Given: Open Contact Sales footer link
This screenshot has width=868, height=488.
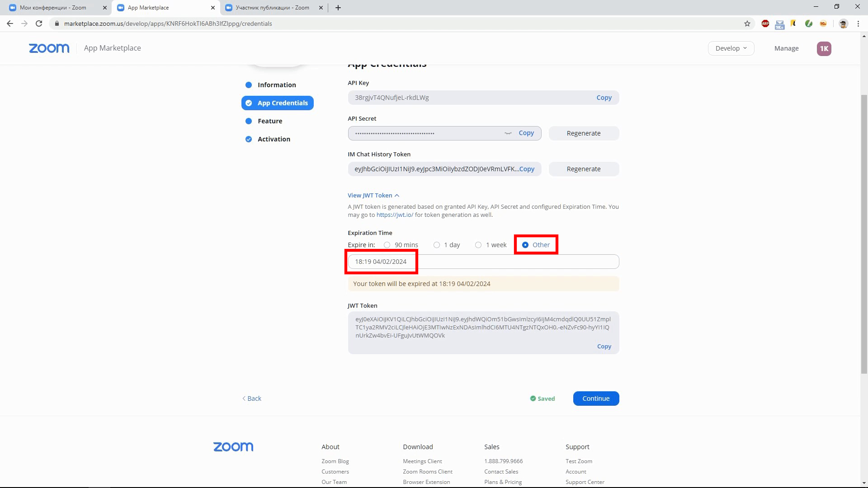Looking at the screenshot, I should click(501, 472).
